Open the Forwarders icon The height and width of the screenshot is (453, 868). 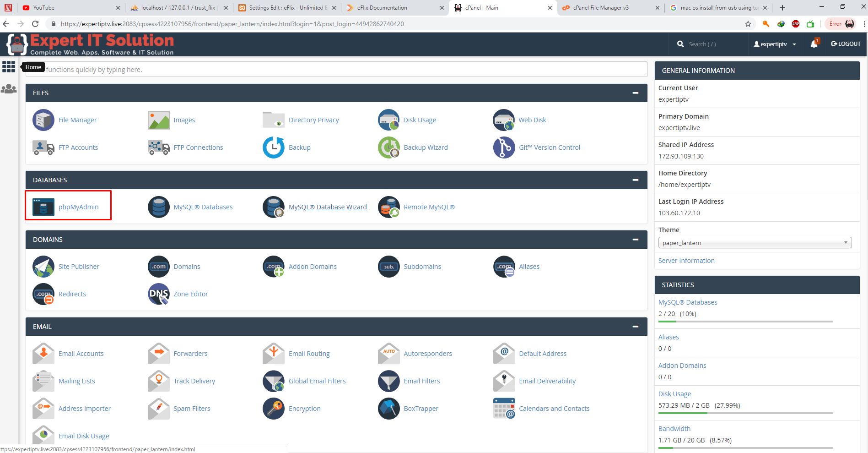point(159,354)
